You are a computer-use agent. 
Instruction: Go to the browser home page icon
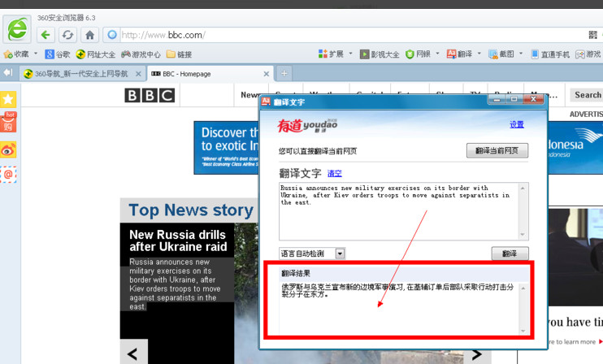click(89, 35)
